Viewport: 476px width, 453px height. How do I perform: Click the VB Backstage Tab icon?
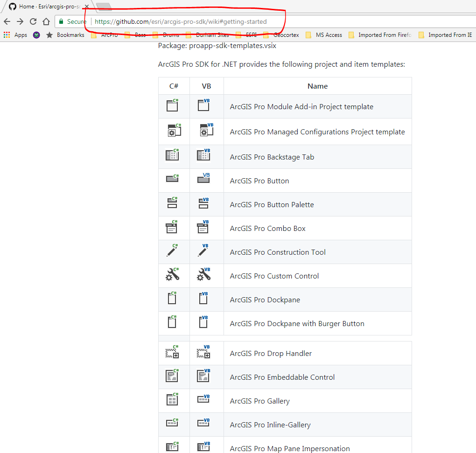tap(203, 155)
